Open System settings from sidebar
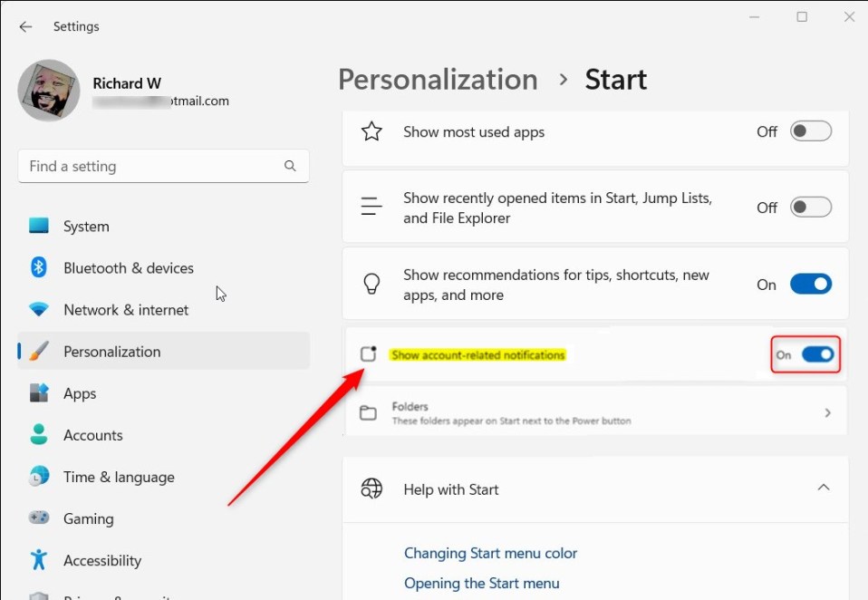This screenshot has width=868, height=600. pos(86,227)
